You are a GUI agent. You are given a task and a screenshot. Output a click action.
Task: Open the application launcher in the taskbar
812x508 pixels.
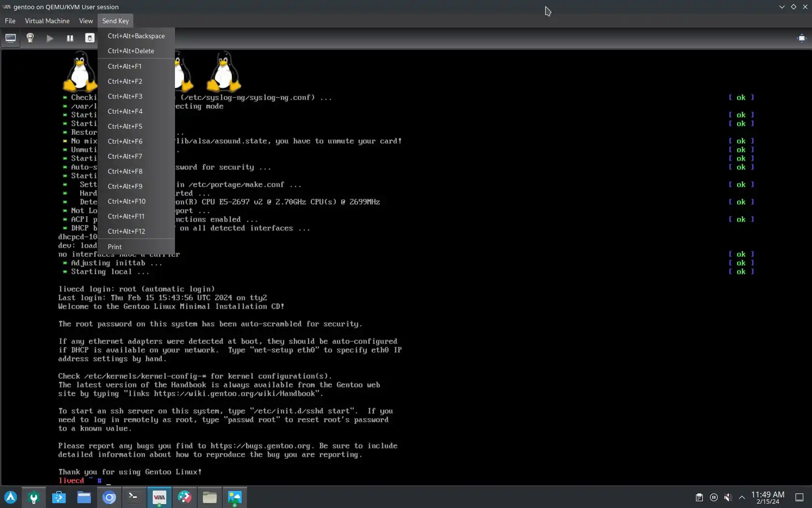point(11,497)
